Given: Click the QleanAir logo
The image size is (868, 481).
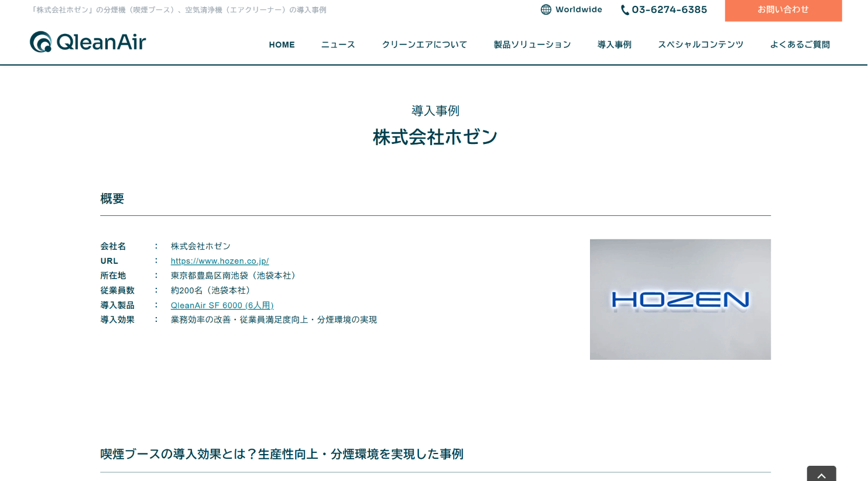Looking at the screenshot, I should pos(88,42).
